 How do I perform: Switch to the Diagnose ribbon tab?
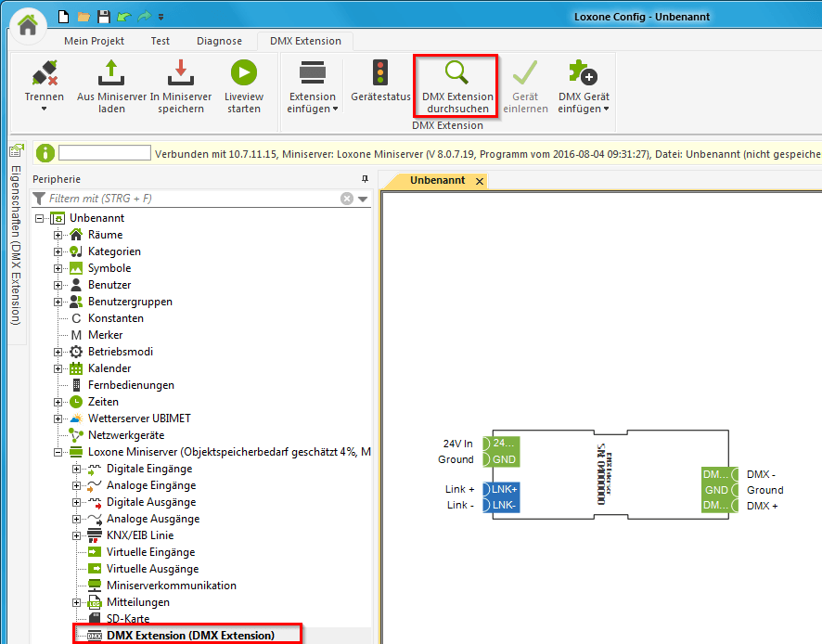(x=219, y=41)
